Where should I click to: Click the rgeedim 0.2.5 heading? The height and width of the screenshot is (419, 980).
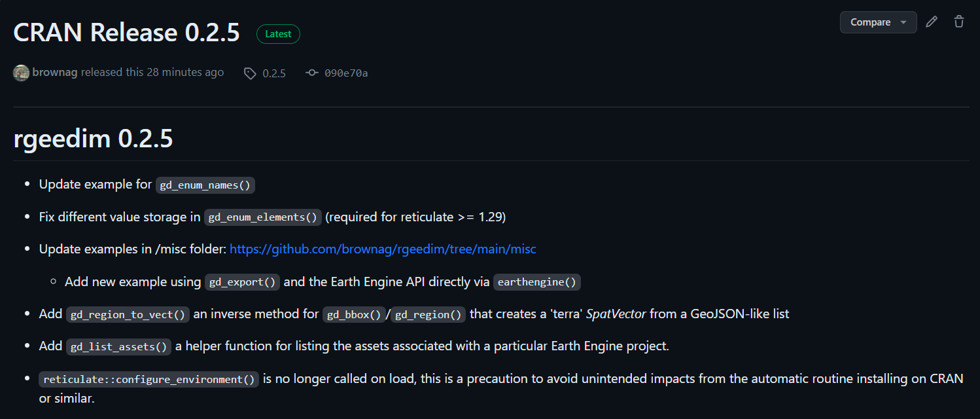93,139
